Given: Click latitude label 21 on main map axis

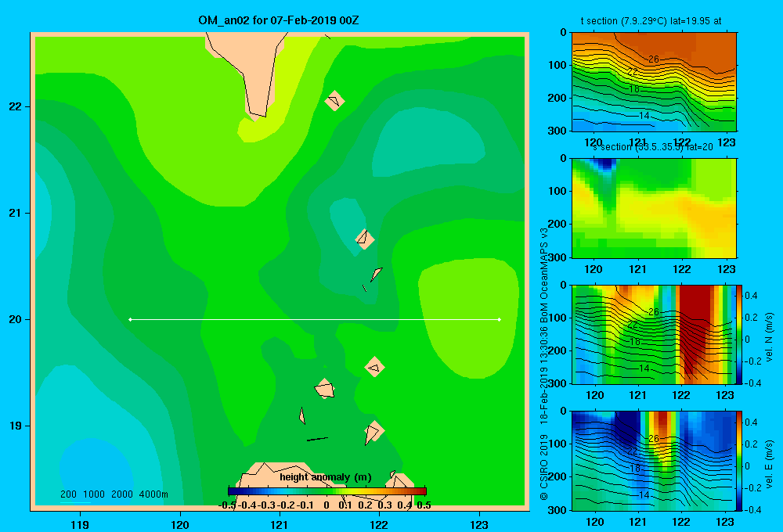Looking at the screenshot, I should pos(16,213).
